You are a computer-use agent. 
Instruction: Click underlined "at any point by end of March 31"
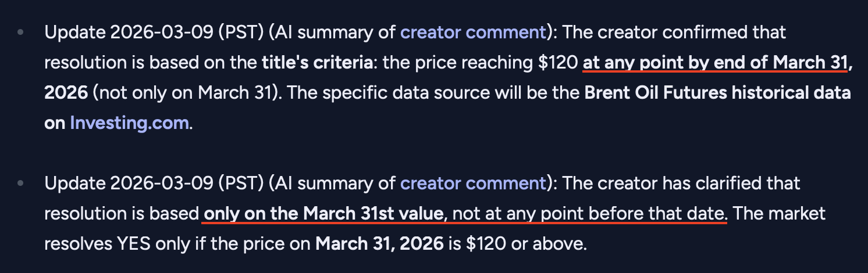pyautogui.click(x=715, y=62)
